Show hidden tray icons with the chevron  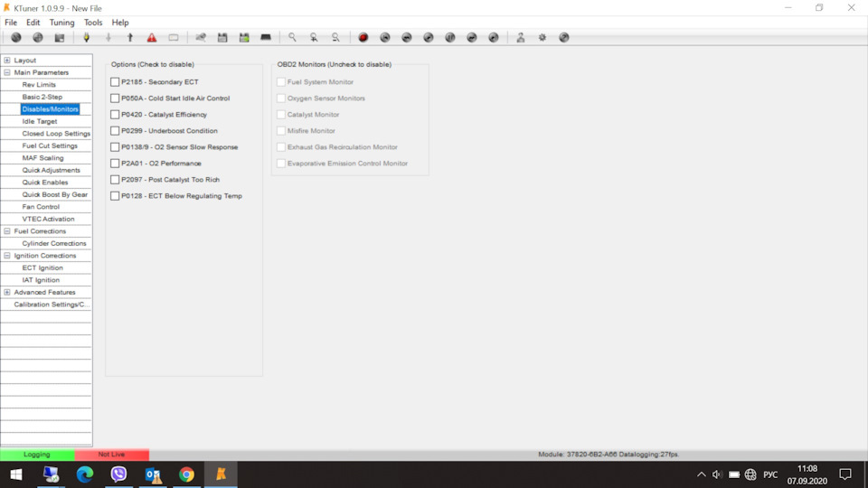(x=701, y=474)
